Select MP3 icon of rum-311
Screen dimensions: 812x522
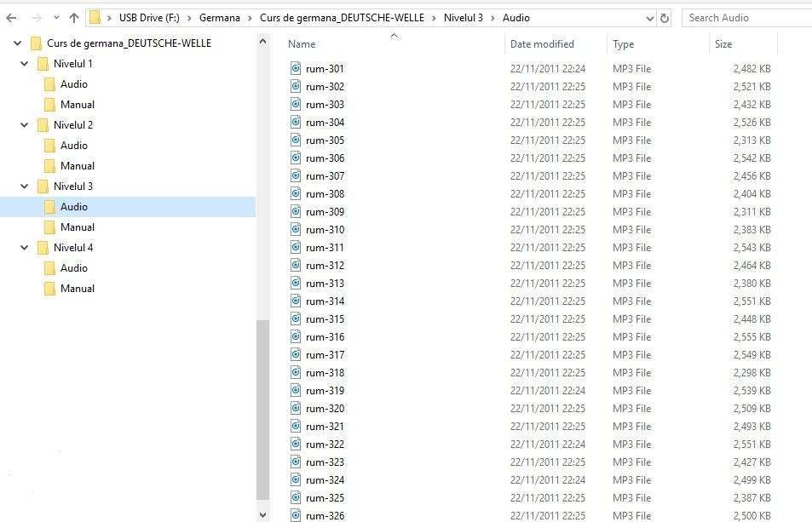coord(296,247)
